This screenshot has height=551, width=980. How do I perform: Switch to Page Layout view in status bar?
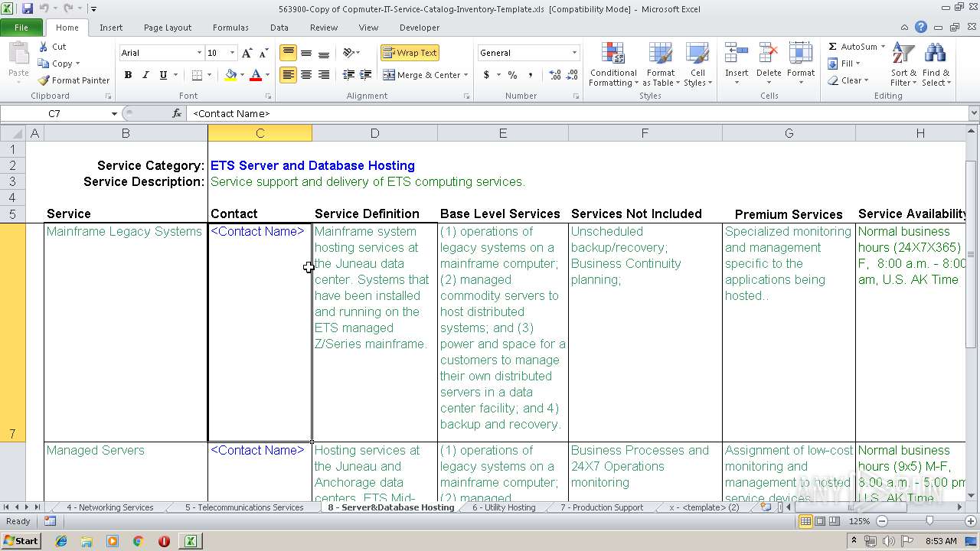click(820, 521)
